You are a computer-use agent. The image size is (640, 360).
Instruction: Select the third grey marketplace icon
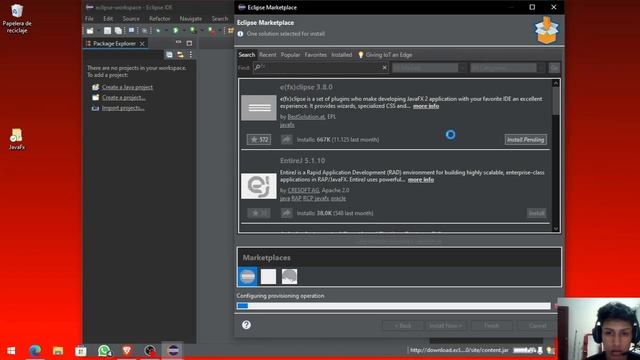pos(289,276)
